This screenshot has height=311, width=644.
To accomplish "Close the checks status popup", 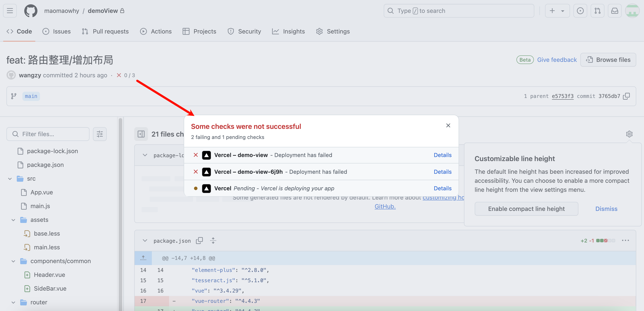I will tap(448, 126).
